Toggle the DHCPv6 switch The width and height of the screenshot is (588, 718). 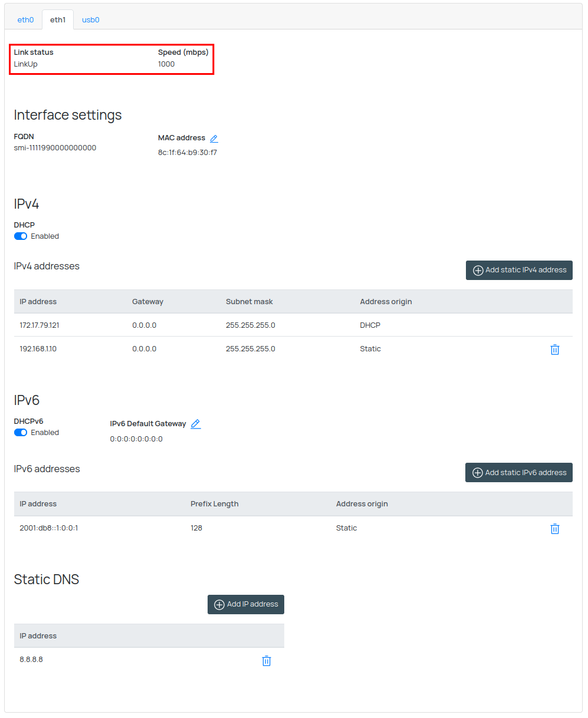pos(21,433)
